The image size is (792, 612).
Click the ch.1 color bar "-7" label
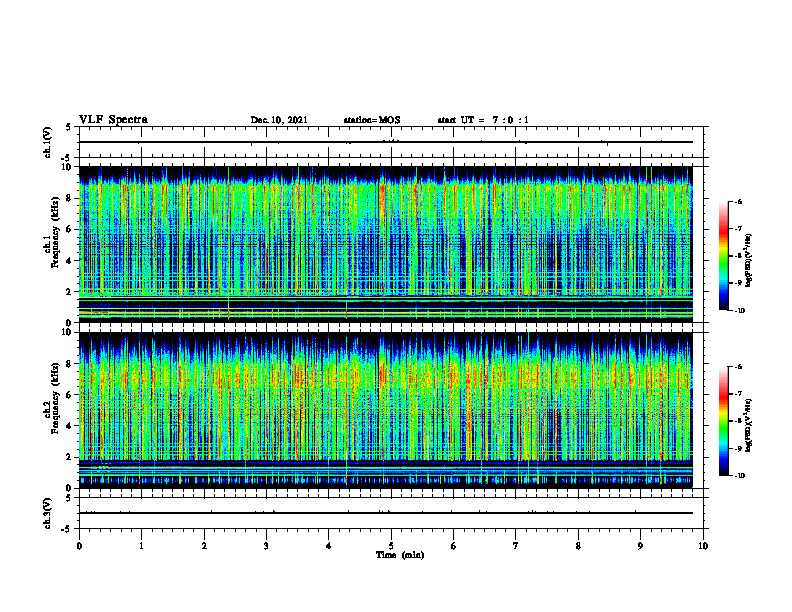click(738, 229)
